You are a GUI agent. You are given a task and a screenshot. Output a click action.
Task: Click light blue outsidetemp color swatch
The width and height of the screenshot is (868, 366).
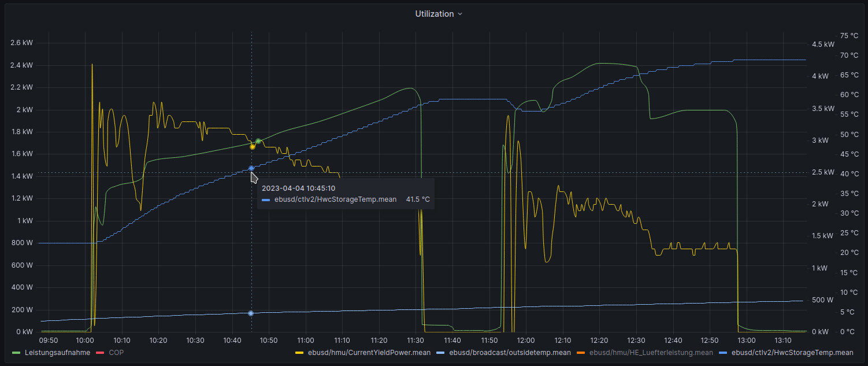coord(441,353)
